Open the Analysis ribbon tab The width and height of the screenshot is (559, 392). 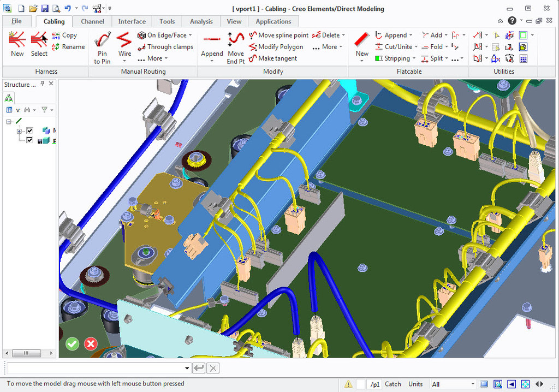pos(201,21)
